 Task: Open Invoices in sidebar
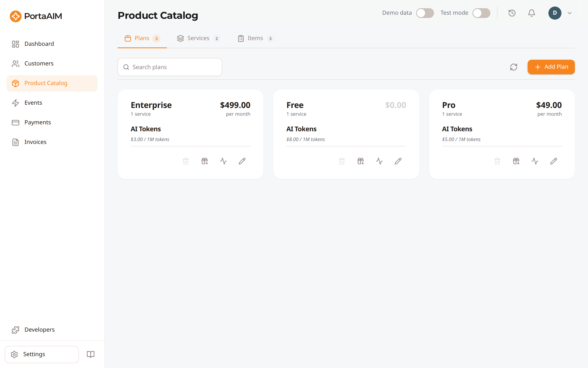[x=52, y=142]
